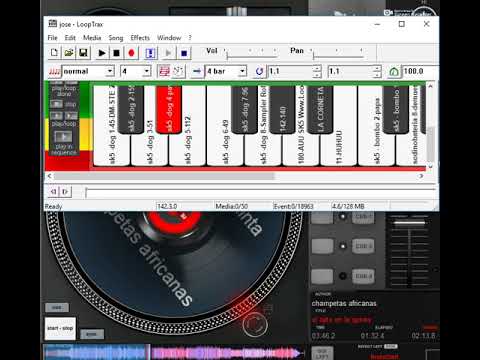Increase the first 1.1 field with up stepper

(x=317, y=68)
